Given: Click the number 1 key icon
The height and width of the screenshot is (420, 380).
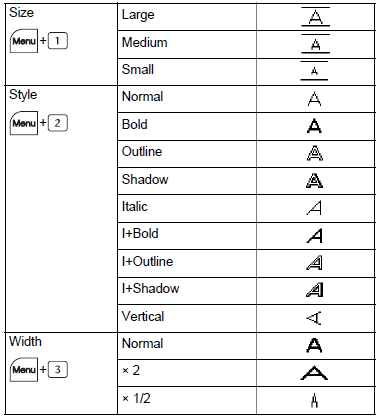Looking at the screenshot, I should tap(58, 41).
